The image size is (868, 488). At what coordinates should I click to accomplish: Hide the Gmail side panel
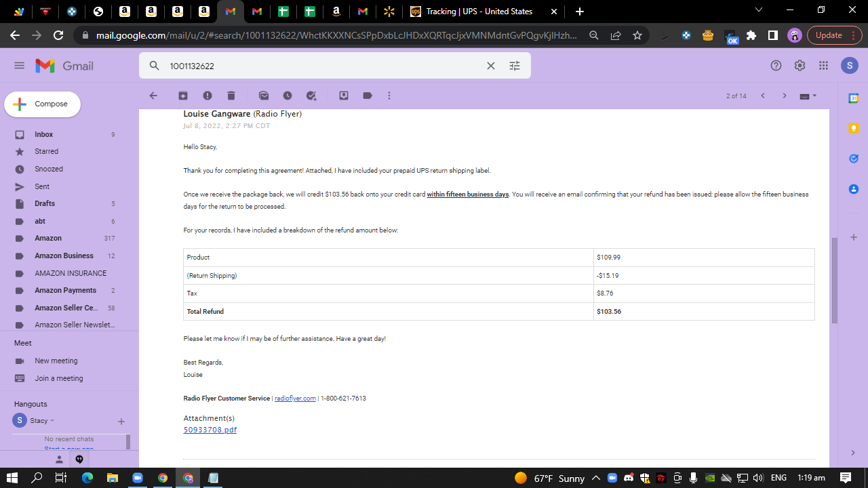(x=854, y=453)
